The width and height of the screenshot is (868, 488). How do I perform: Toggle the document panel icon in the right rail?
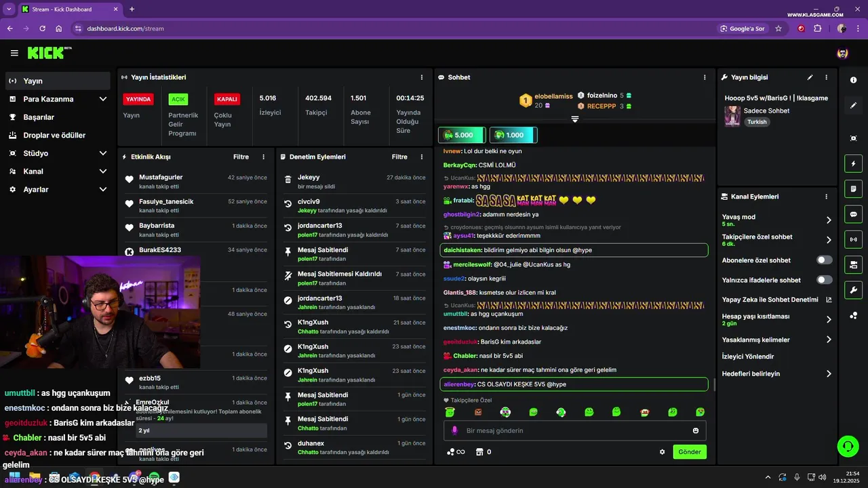click(853, 188)
